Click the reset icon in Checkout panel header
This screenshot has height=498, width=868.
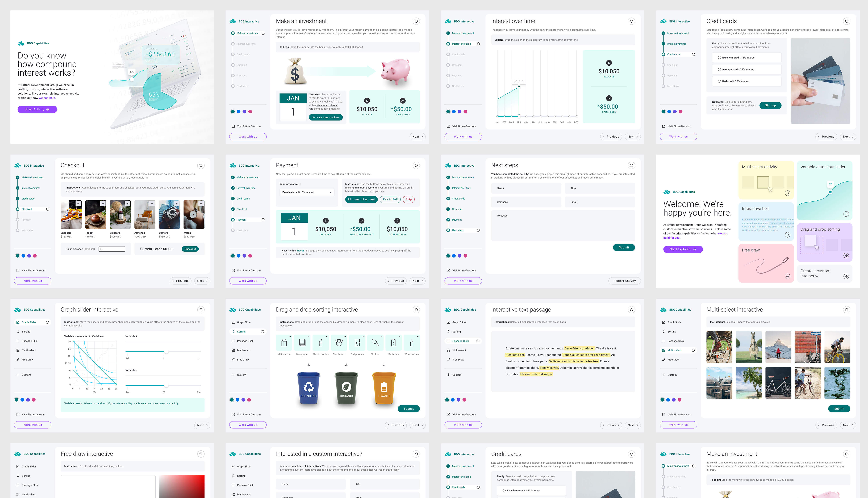(201, 165)
